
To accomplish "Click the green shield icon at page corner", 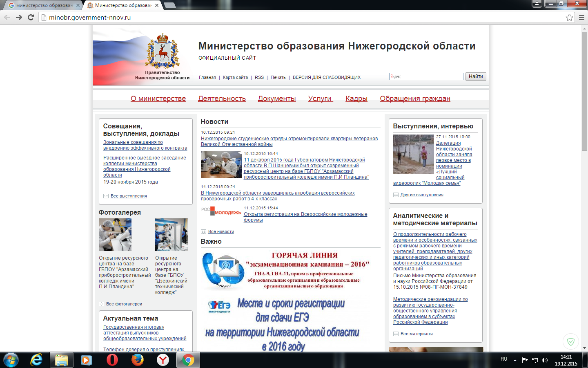I will point(571,341).
